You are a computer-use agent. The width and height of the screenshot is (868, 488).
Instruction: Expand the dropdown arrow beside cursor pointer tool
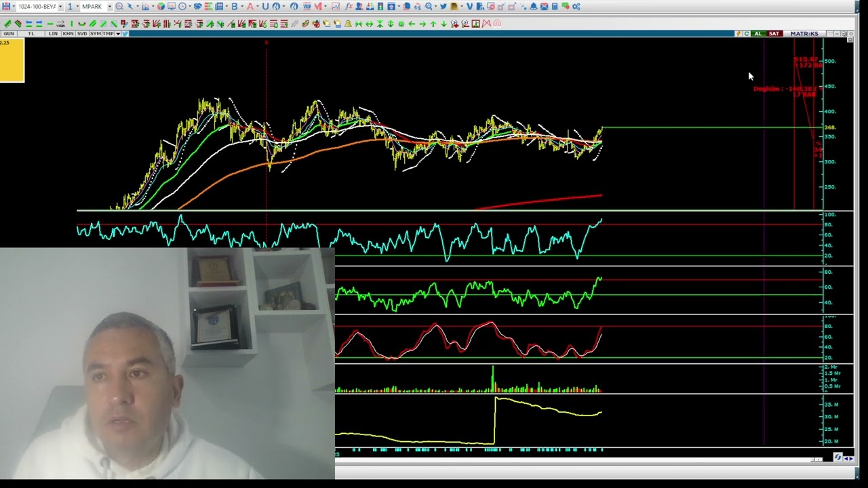pyautogui.click(x=138, y=7)
